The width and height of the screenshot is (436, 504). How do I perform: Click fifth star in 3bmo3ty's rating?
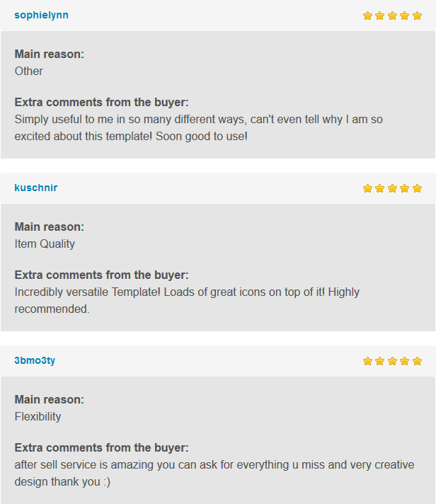coord(417,361)
